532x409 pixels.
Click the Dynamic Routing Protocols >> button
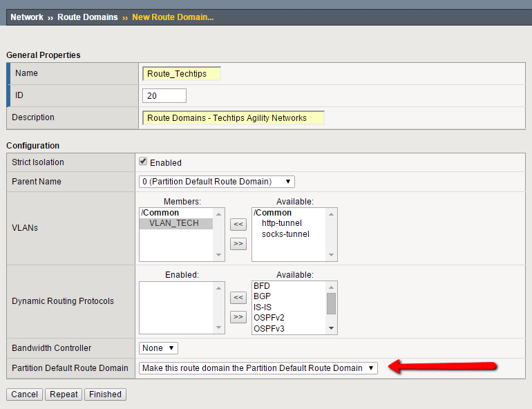click(238, 316)
